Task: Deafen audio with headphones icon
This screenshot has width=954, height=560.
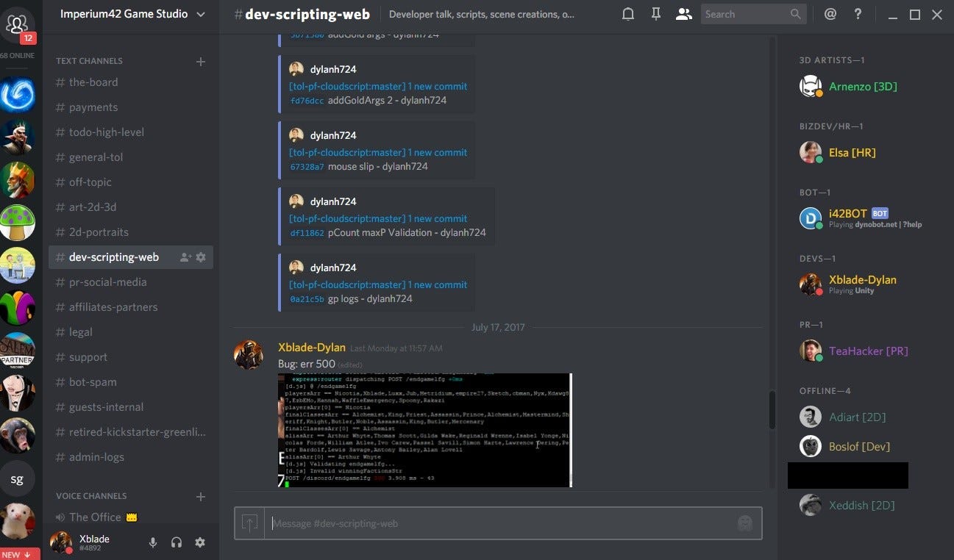Action: pyautogui.click(x=177, y=542)
